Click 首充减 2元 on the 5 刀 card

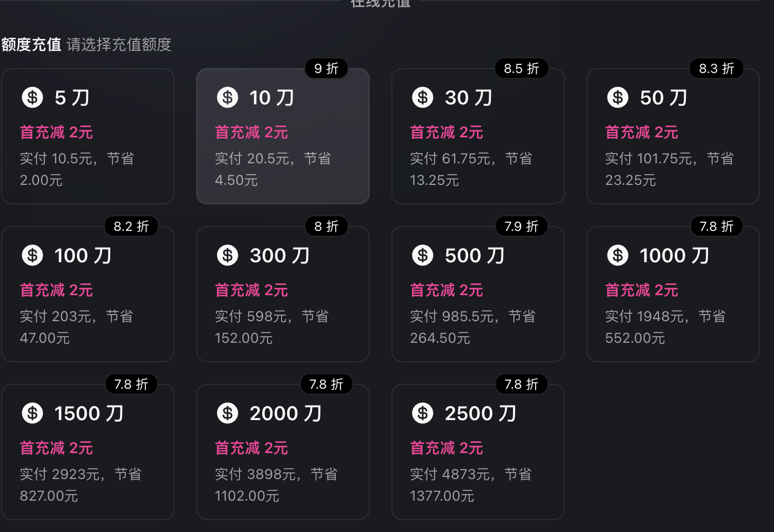click(56, 132)
